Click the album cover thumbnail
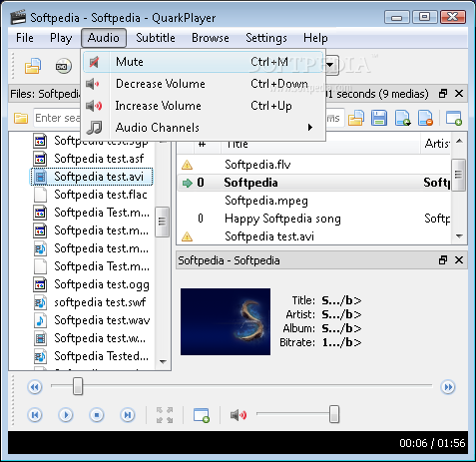Viewport: 476px width, 462px height. 226,321
